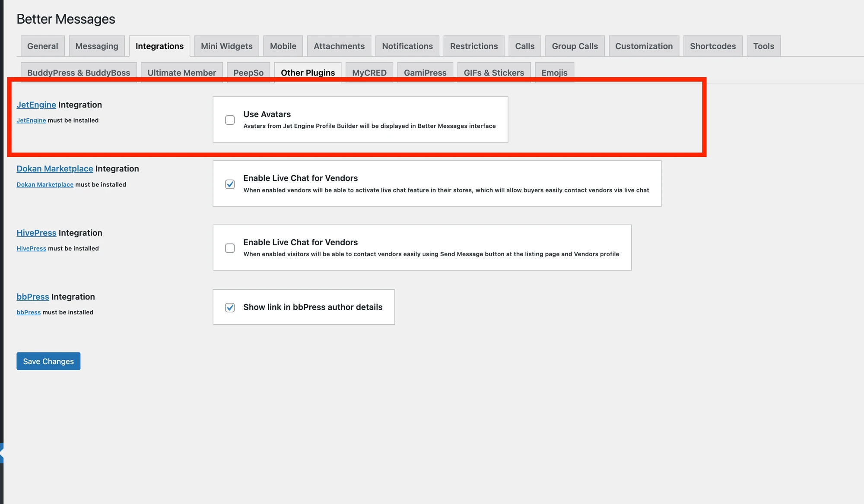Switch to the Restrictions tab

point(474,46)
